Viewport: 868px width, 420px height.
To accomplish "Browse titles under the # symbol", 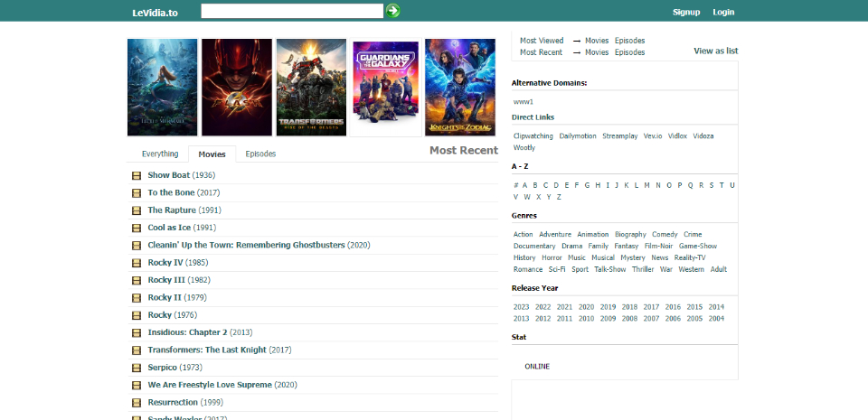I will coord(516,185).
